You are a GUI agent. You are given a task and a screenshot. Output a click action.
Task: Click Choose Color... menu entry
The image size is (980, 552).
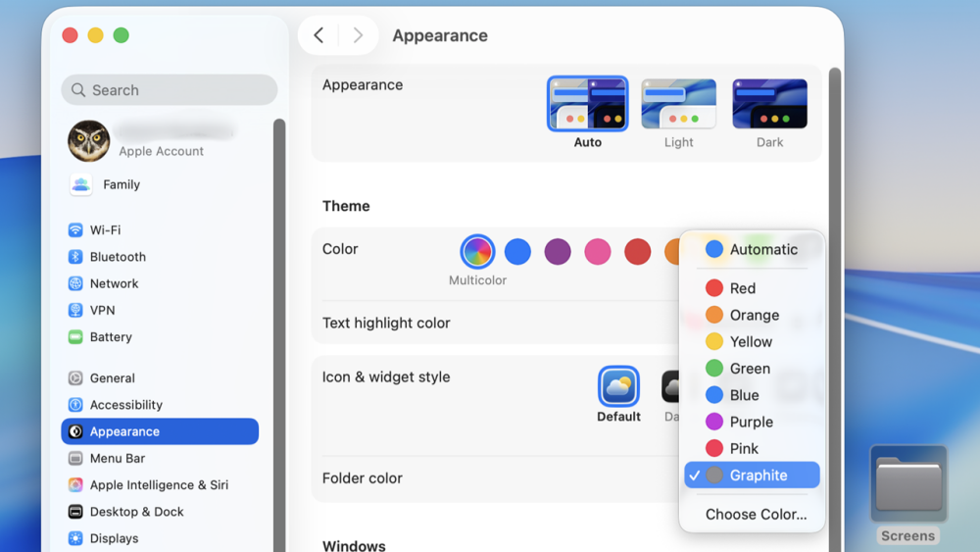click(x=756, y=515)
